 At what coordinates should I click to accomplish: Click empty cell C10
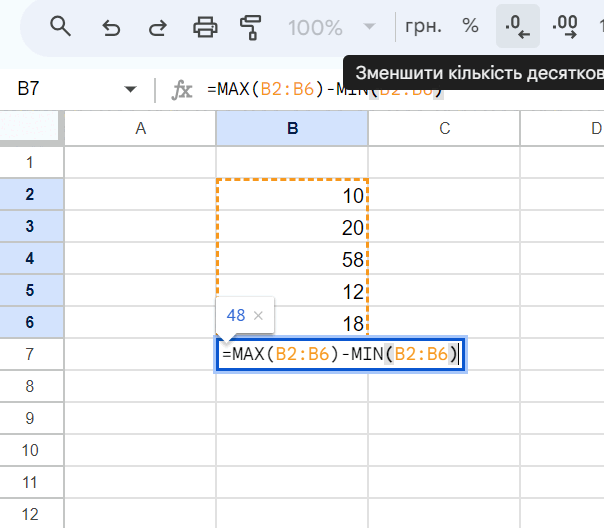tap(444, 450)
